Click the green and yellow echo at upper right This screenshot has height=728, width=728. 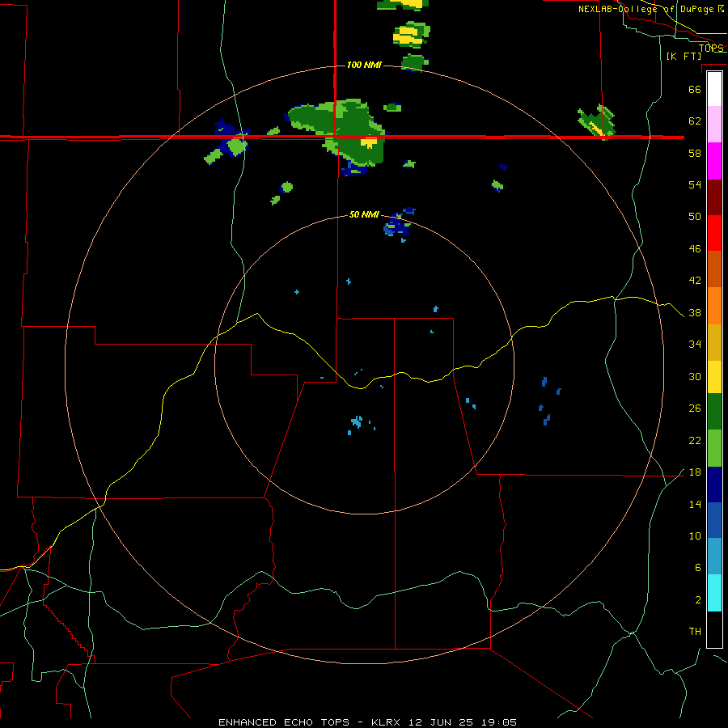(597, 122)
